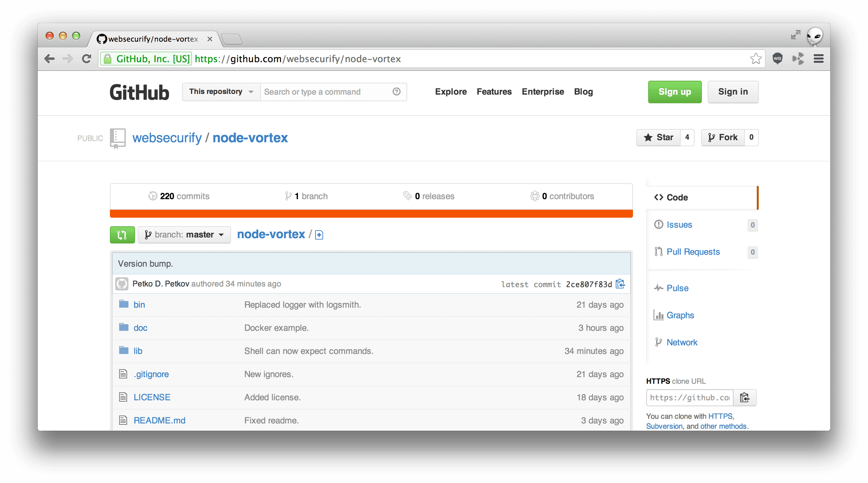Click the HTTPS clone URL text field
The width and height of the screenshot is (868, 483).
pyautogui.click(x=690, y=397)
